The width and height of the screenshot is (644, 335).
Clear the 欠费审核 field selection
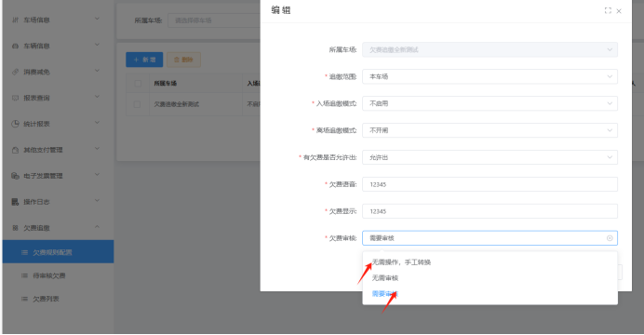(x=610, y=238)
